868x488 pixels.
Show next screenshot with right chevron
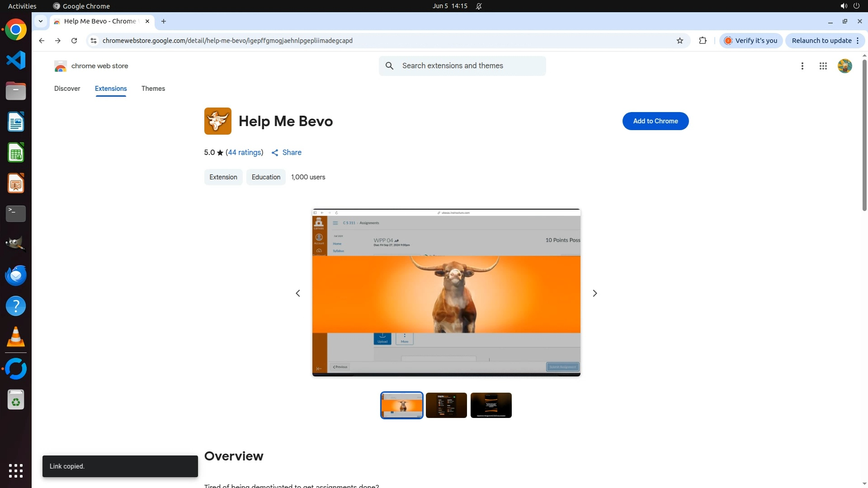(x=594, y=293)
